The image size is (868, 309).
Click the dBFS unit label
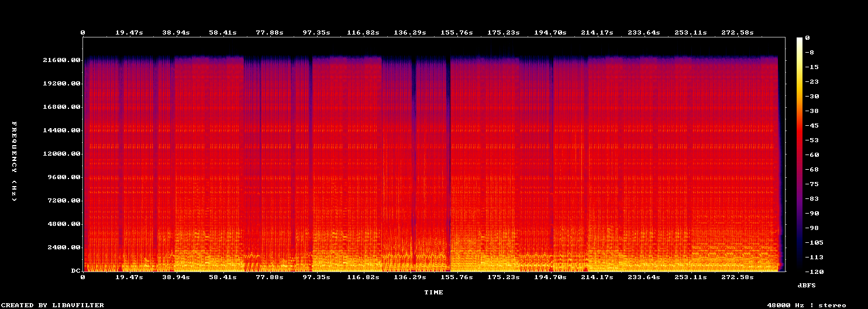coord(807,285)
